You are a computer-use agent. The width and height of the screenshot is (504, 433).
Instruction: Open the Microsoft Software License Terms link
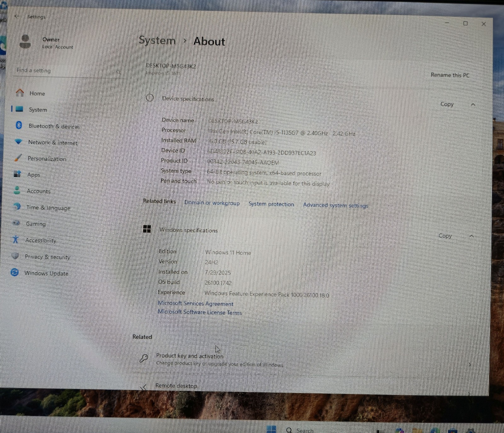pyautogui.click(x=200, y=312)
